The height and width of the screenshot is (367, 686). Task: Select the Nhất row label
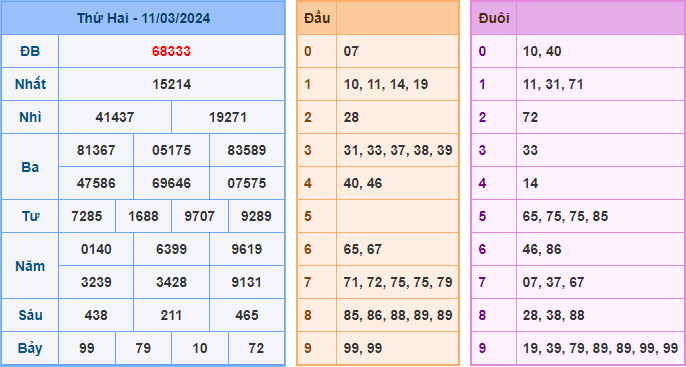pyautogui.click(x=30, y=84)
